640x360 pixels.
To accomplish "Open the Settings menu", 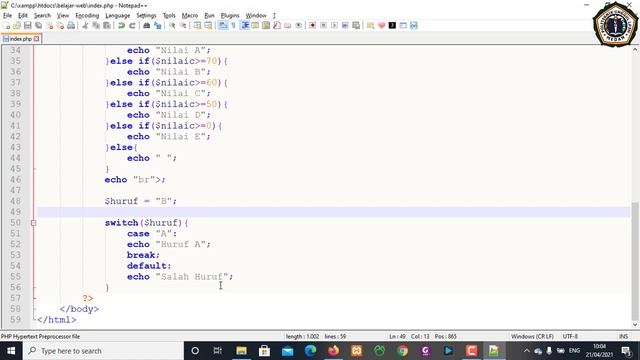I will pos(146,16).
